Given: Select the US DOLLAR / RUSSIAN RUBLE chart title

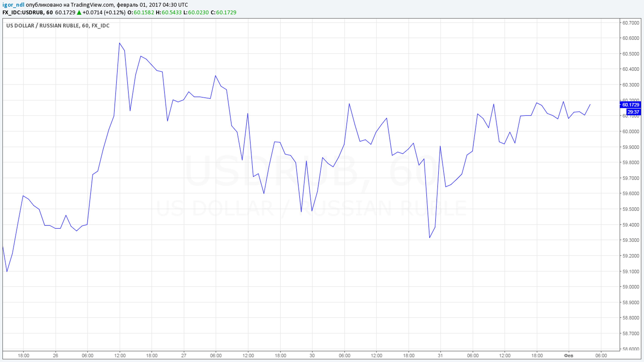Looking at the screenshot, I should [x=58, y=26].
